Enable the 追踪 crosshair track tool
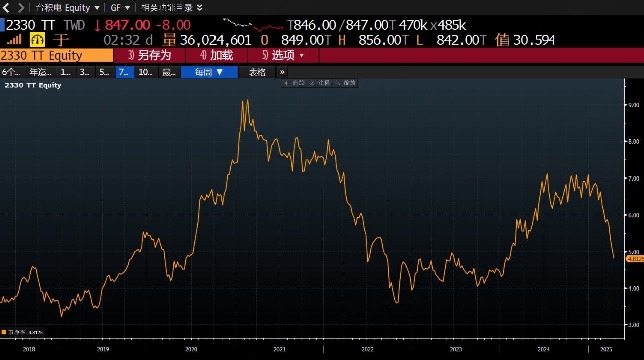Viewport: 644px width, 360px height. pyautogui.click(x=294, y=83)
